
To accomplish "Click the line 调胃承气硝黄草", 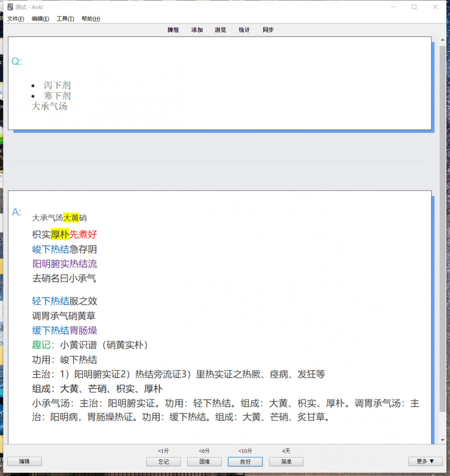I will click(64, 316).
